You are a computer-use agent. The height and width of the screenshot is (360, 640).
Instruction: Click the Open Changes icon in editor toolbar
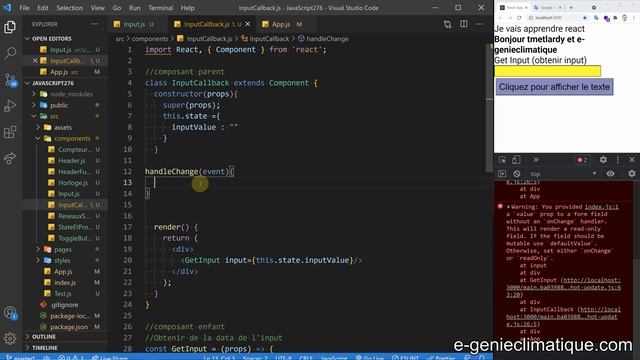(x=447, y=24)
